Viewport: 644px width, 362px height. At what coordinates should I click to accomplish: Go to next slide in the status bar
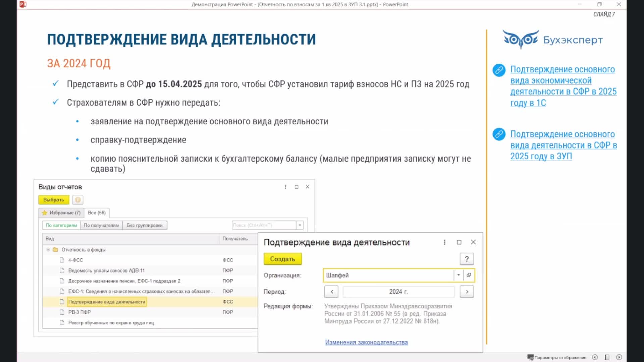[619, 357]
